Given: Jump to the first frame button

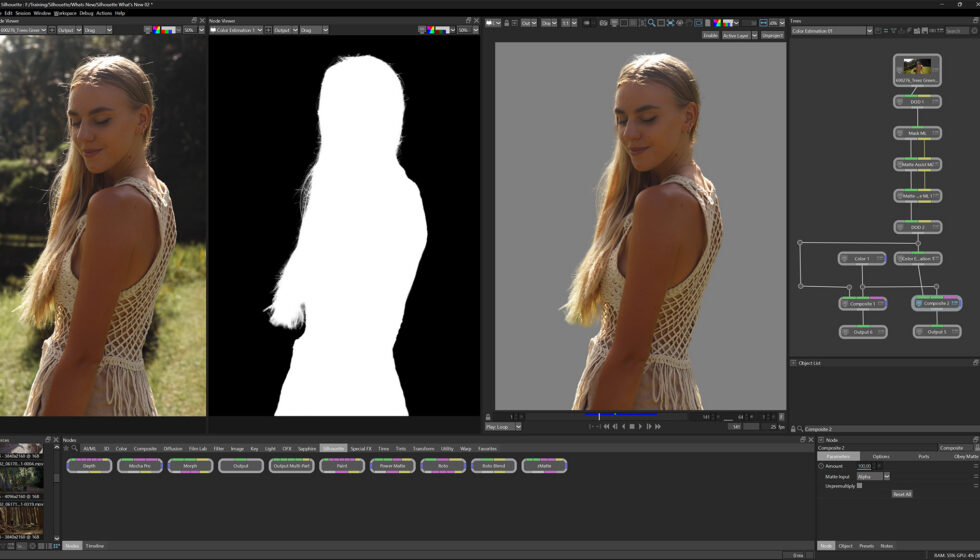Looking at the screenshot, I should point(606,426).
